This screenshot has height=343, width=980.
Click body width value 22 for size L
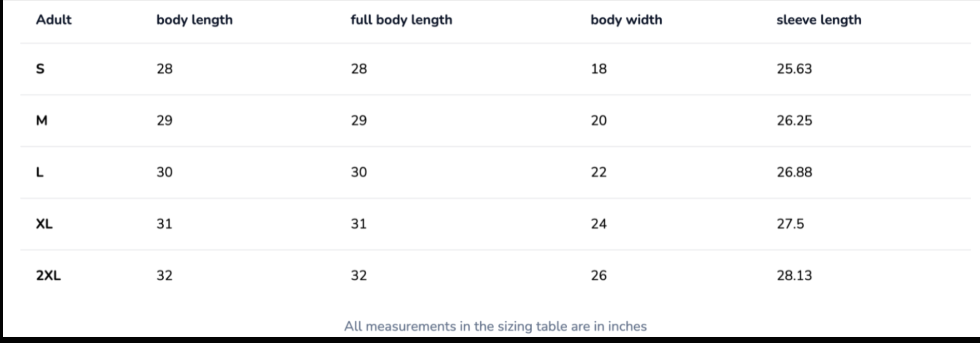(x=598, y=172)
